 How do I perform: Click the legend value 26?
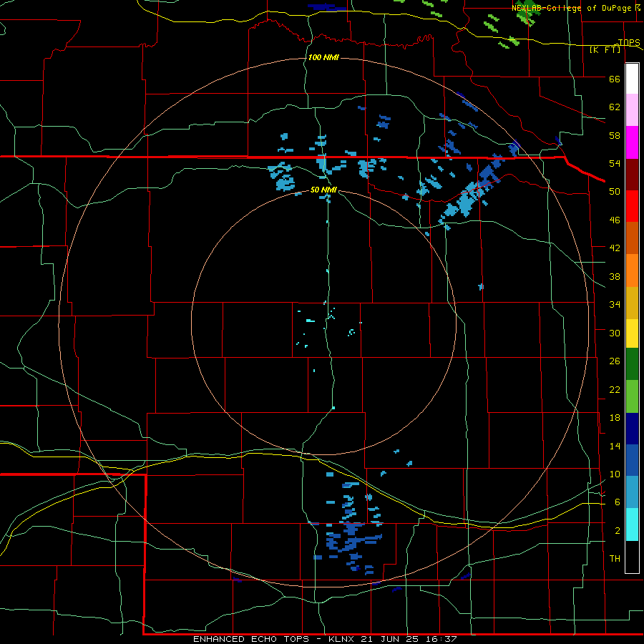coord(615,361)
